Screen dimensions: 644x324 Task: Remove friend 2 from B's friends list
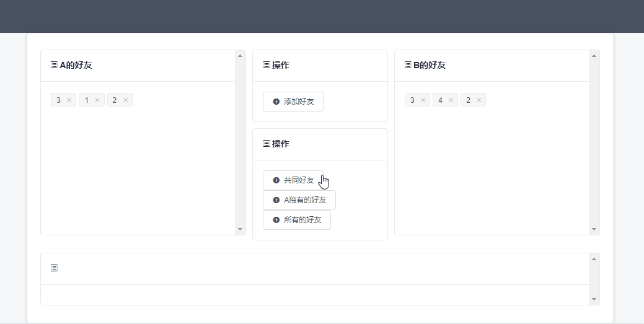(x=479, y=100)
